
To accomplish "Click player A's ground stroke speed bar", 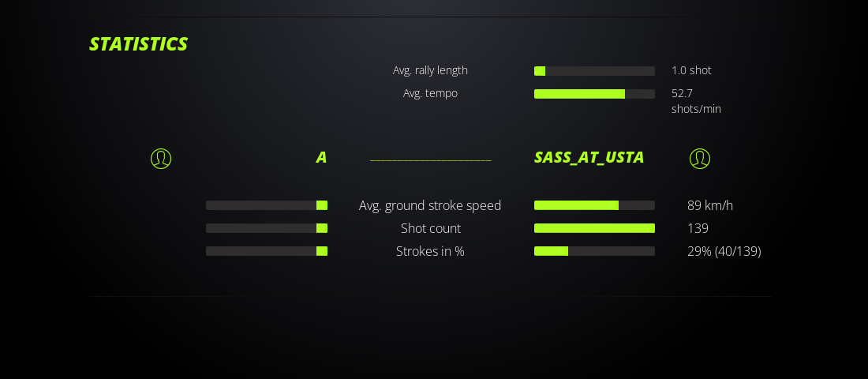I will [x=267, y=205].
